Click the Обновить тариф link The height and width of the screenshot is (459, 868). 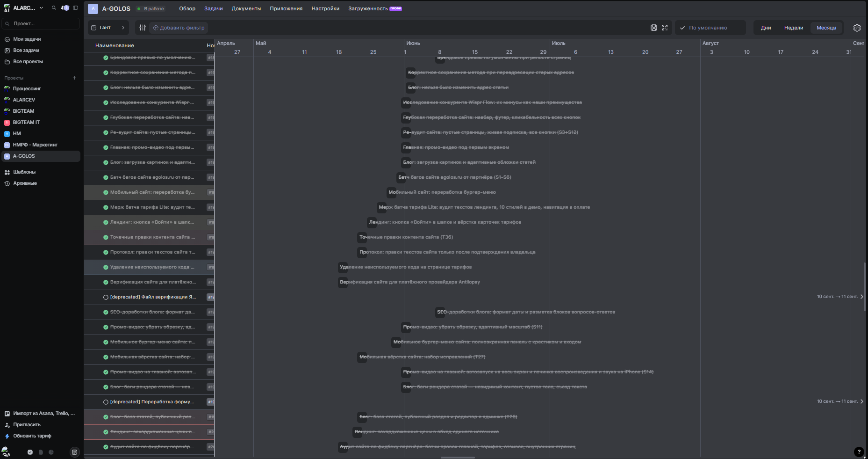(32, 436)
